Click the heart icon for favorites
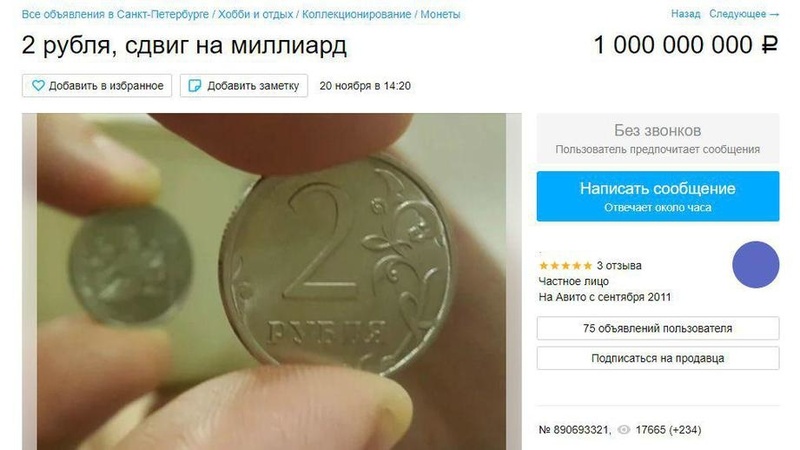The width and height of the screenshot is (800, 450). click(38, 86)
